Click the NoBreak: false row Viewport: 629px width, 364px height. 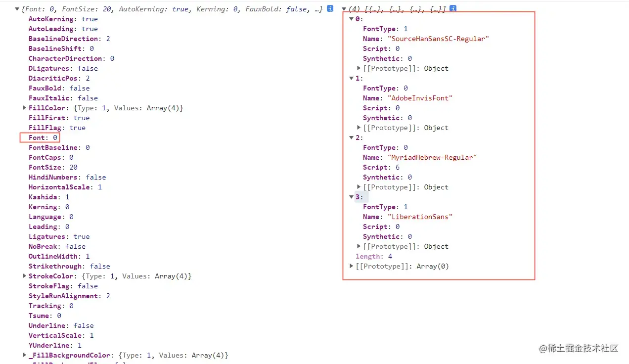57,246
